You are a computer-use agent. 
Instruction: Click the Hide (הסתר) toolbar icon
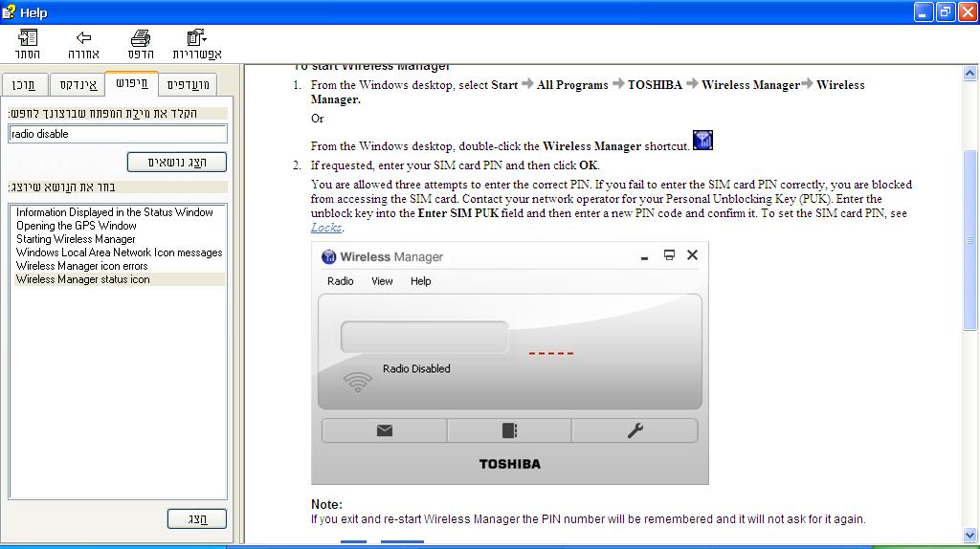[28, 38]
